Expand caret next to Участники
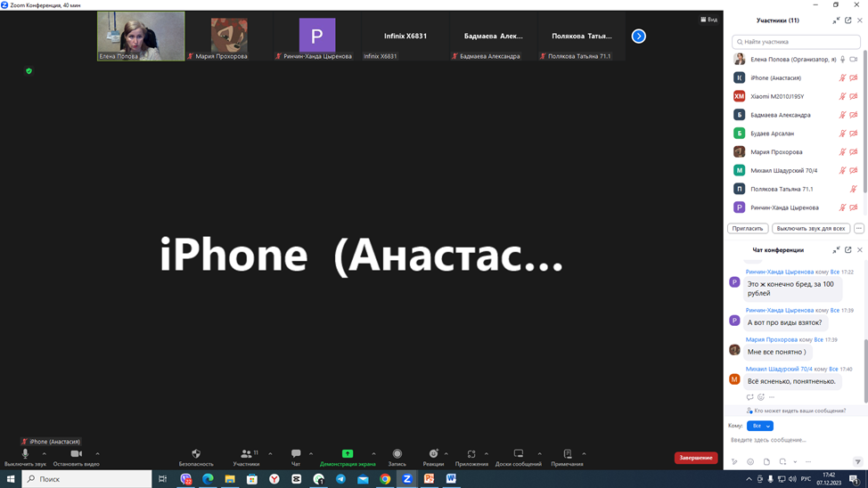This screenshot has height=488, width=868. 270,453
